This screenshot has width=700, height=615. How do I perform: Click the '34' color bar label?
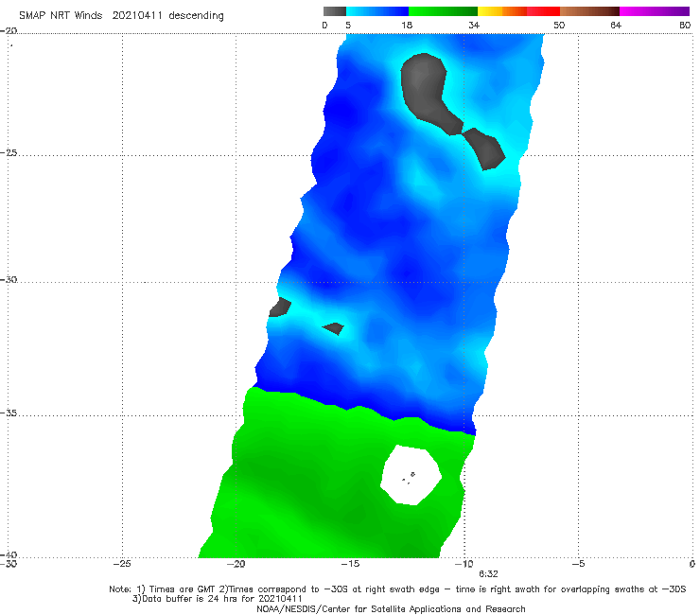click(474, 26)
